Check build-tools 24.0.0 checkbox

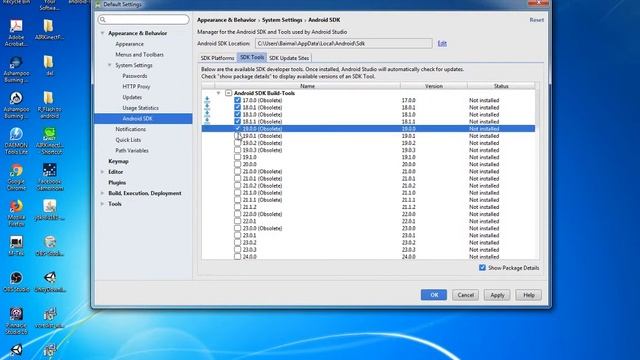[238, 257]
